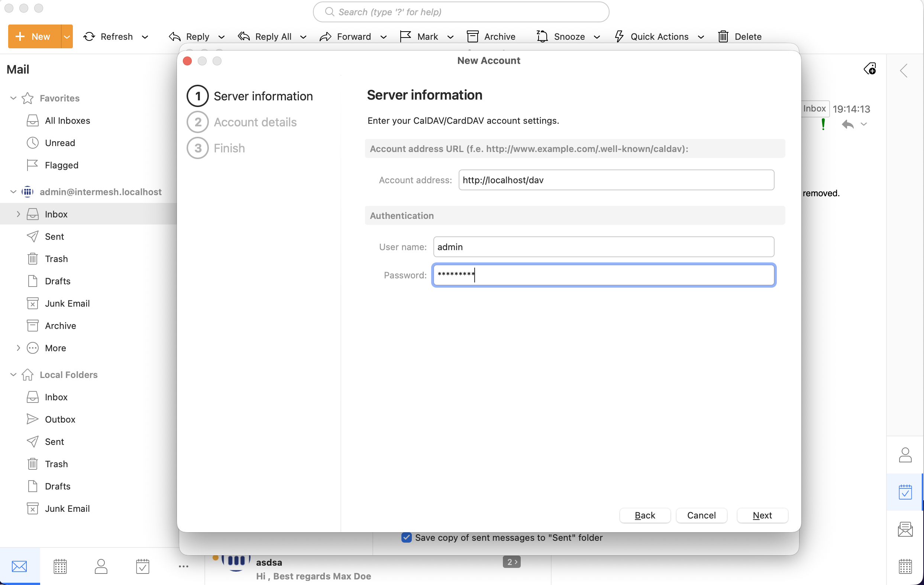Expand the More folder group
924x585 pixels.
pyautogui.click(x=18, y=348)
